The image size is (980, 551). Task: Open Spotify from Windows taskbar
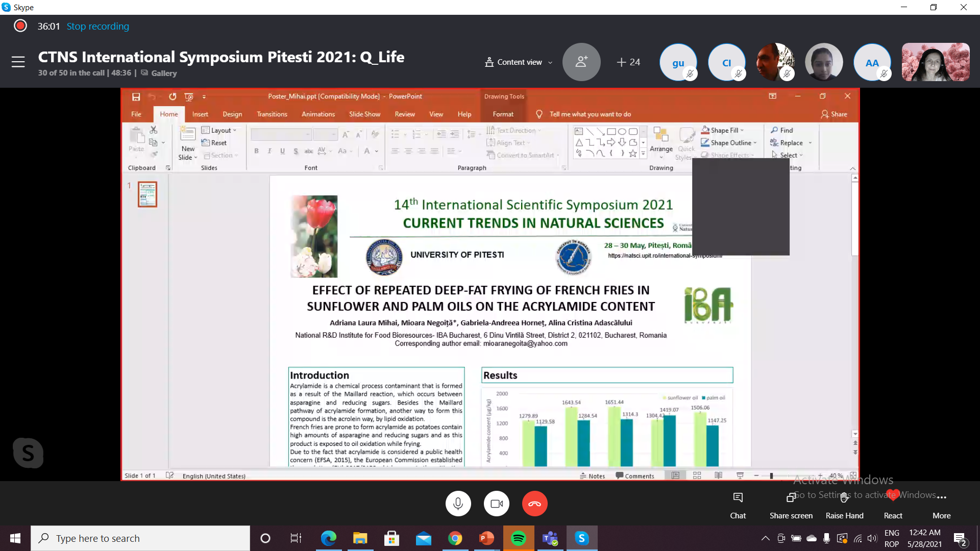tap(519, 538)
